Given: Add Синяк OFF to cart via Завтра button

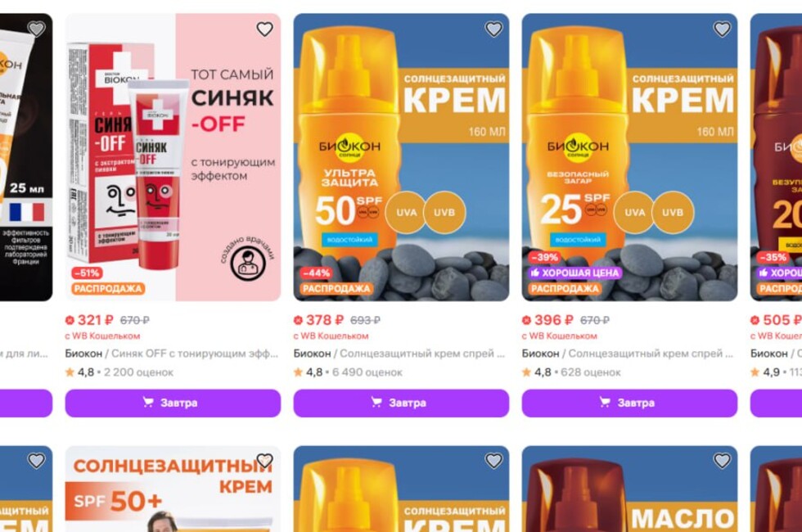Looking at the screenshot, I should click(x=173, y=403).
